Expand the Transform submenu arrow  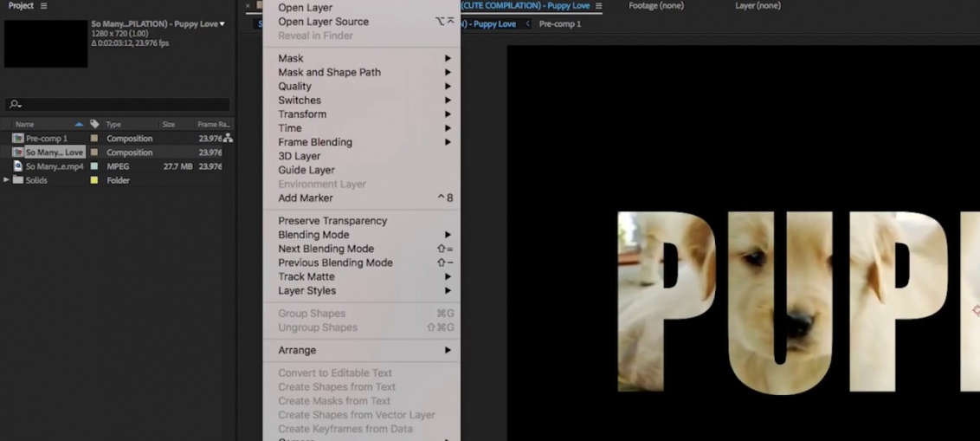448,113
